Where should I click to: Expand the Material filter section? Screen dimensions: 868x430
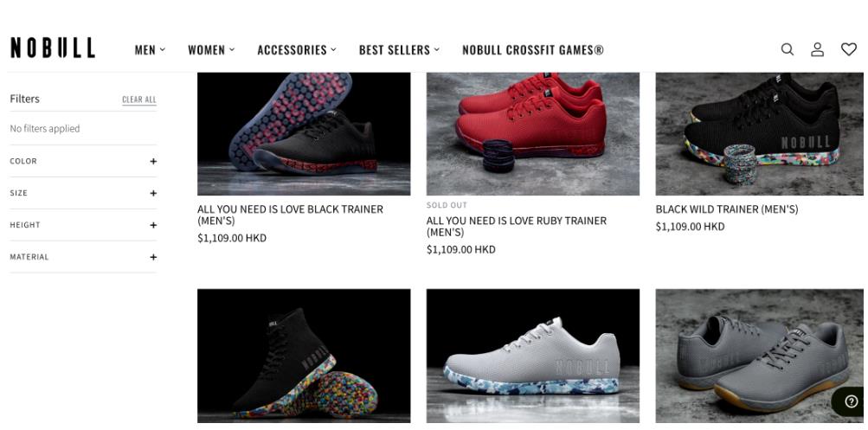tap(83, 257)
